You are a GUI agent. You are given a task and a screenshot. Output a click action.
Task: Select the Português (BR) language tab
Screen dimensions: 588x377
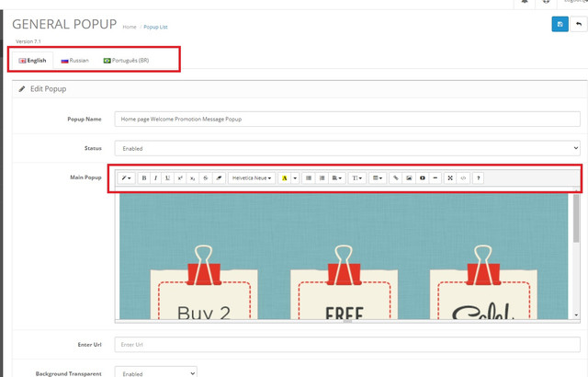[126, 61]
